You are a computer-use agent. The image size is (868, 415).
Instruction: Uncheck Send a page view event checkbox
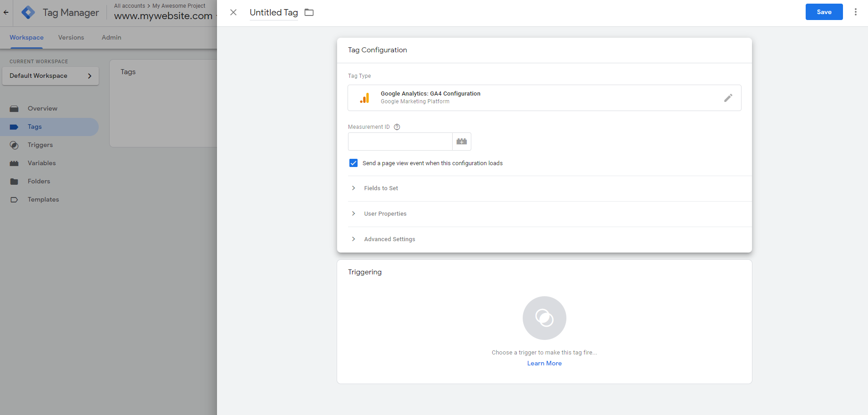click(353, 163)
